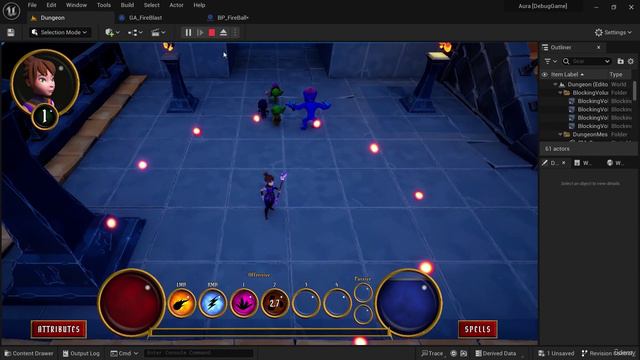The image size is (640, 360).
Task: Open the File menu
Action: coord(32,5)
